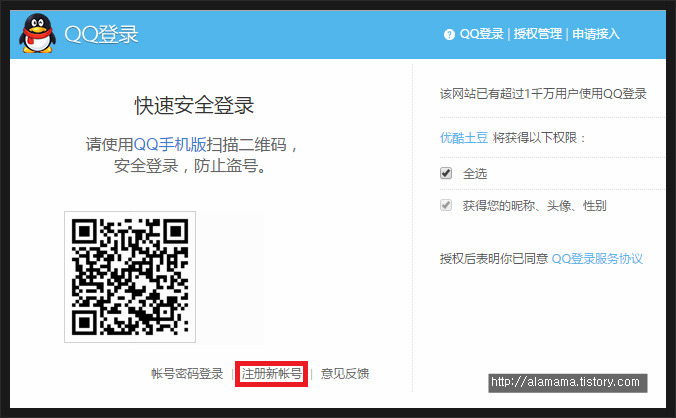
Task: Open 意见反馈 feedback link
Action: tap(345, 374)
